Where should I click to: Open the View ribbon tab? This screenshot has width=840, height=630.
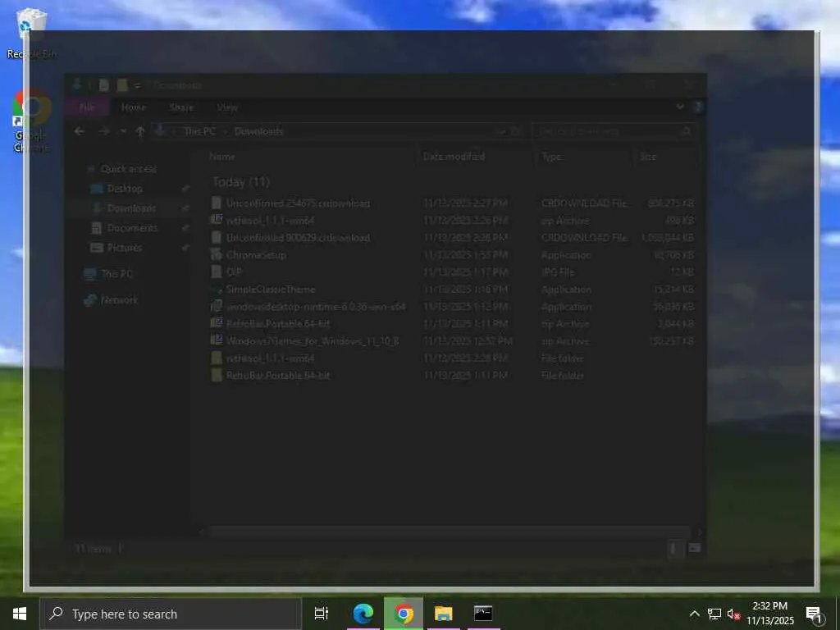[227, 107]
